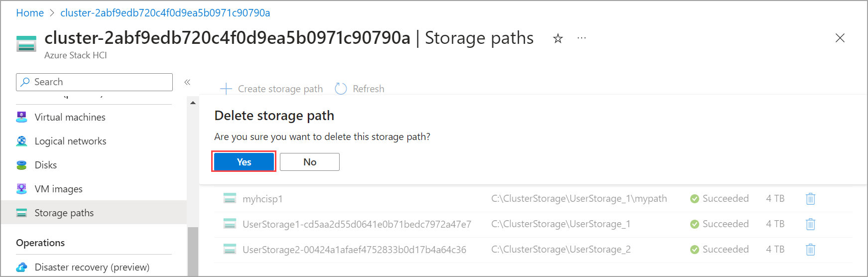Confirm deletion with Yes button
The image size is (868, 277).
244,162
